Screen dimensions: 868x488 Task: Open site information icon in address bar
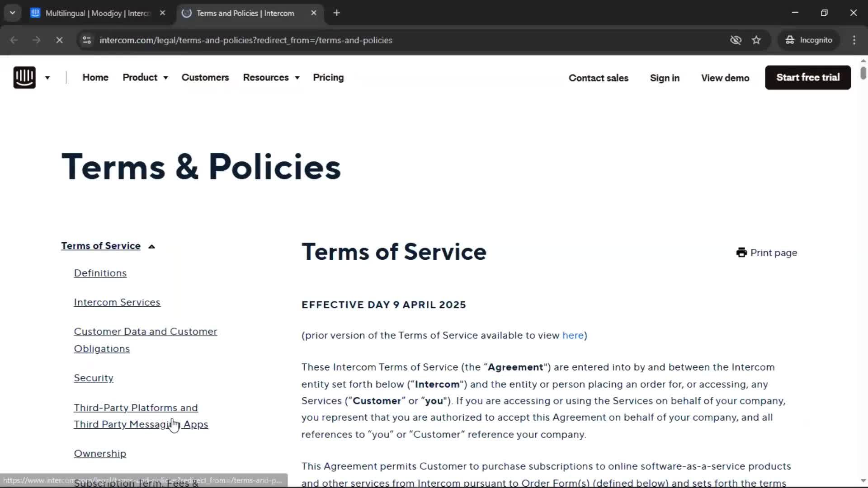pyautogui.click(x=87, y=40)
